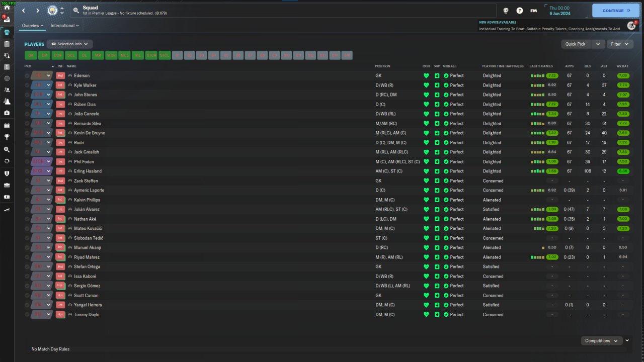Open the help question mark icon
This screenshot has width=644, height=362.
tap(520, 11)
